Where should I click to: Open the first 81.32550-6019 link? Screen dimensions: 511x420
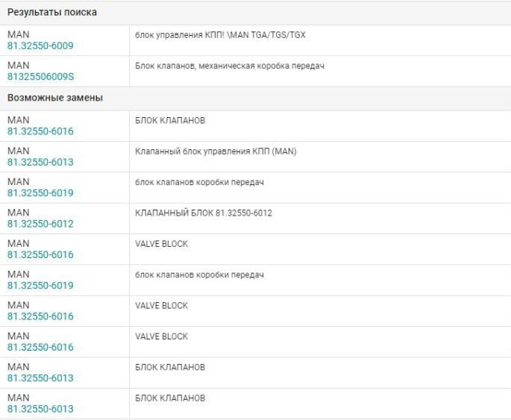40,193
